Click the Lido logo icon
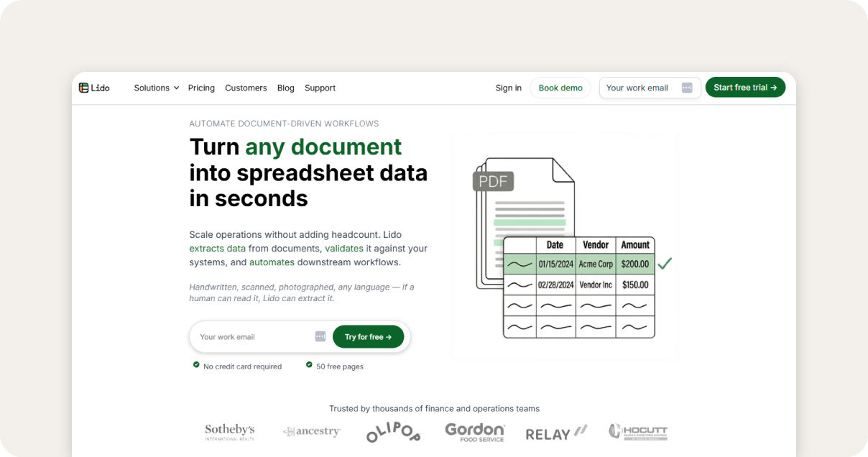 tap(84, 88)
